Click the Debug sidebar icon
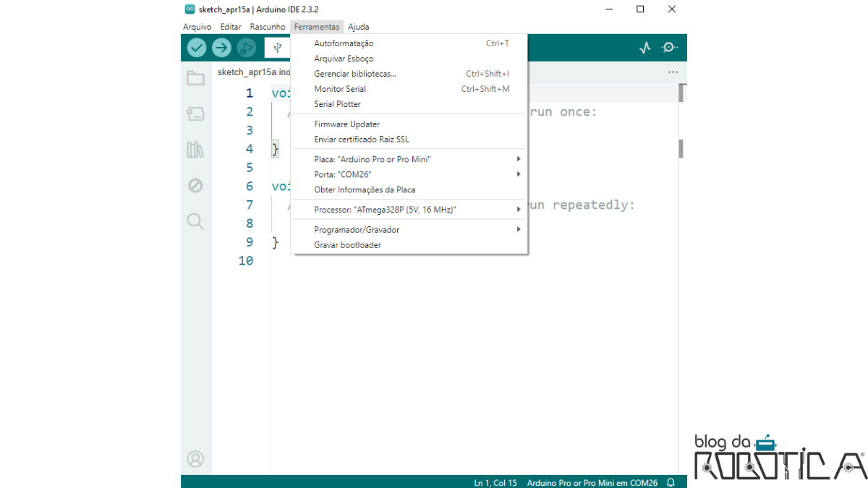The height and width of the screenshot is (488, 868). tap(195, 185)
